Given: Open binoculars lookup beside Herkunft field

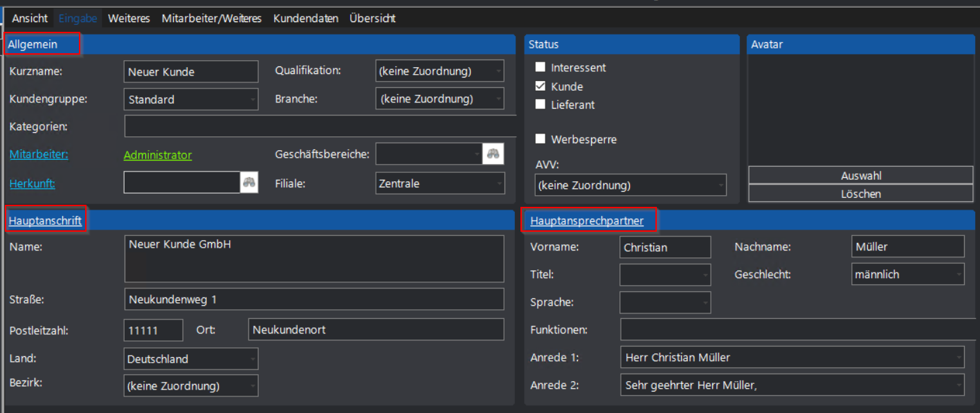Looking at the screenshot, I should click(x=249, y=183).
